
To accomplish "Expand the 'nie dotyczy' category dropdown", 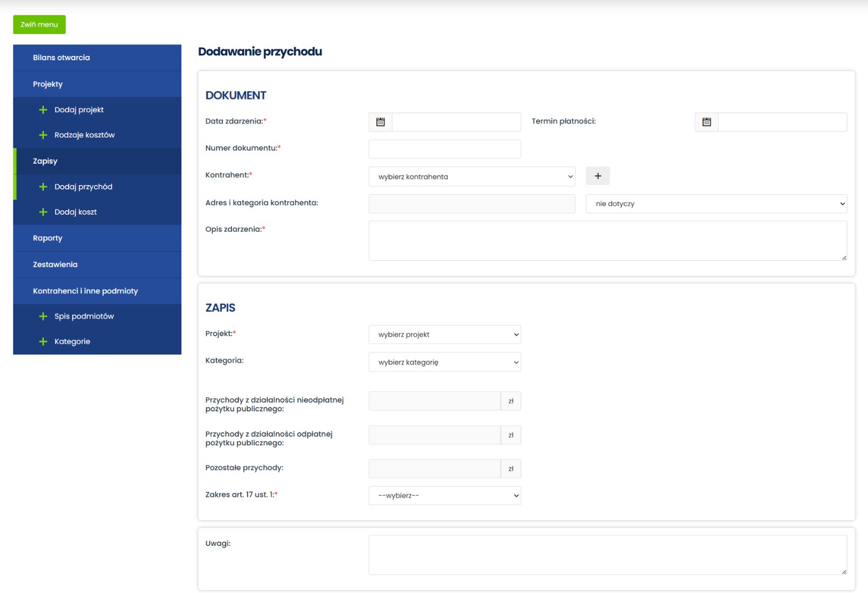I will pos(716,204).
